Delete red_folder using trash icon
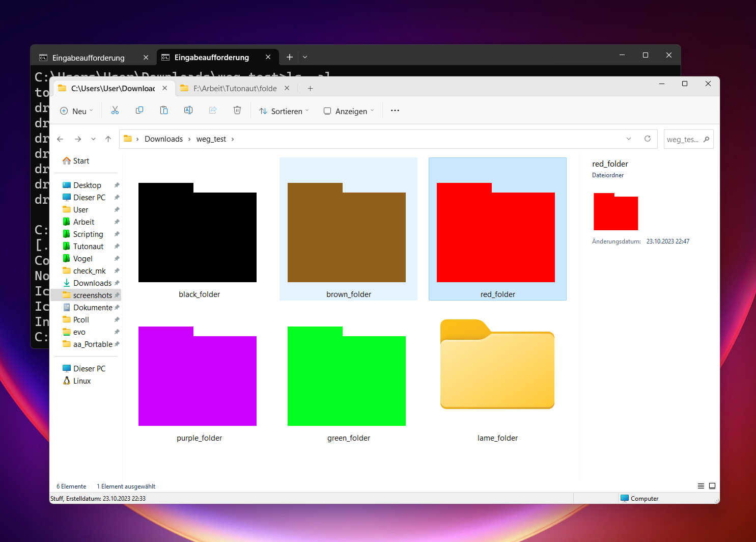Screen dimensions: 756x542 237,110
